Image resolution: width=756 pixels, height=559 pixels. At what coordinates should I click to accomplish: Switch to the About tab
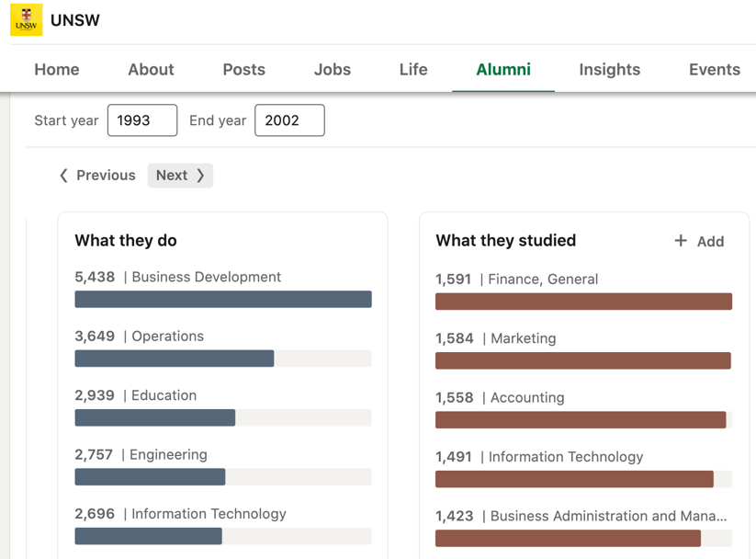point(151,70)
